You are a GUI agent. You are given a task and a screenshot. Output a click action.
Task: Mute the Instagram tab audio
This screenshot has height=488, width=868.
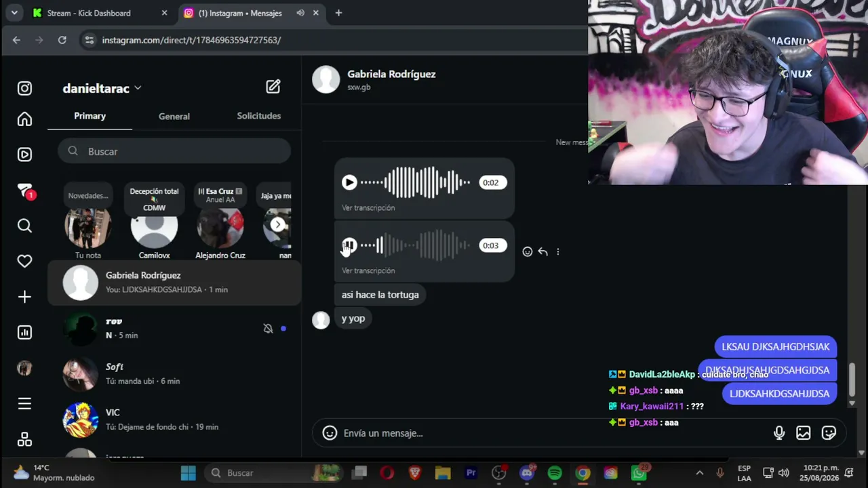click(300, 13)
